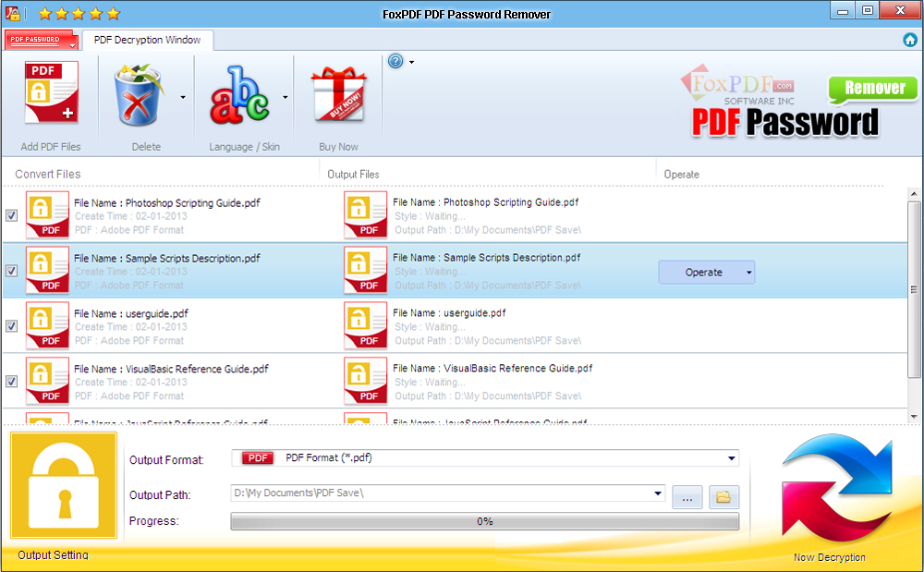Viewport: 924px width, 572px height.
Task: Click Sample Scripts Description.pdf output PDF icon
Action: click(x=365, y=271)
